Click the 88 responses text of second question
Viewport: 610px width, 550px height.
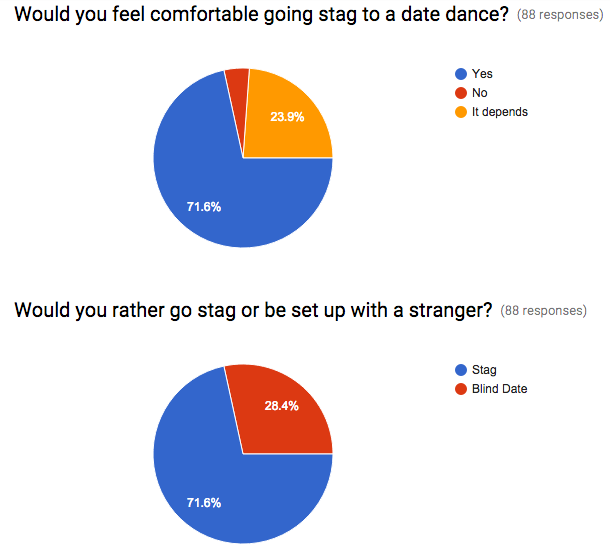[543, 311]
